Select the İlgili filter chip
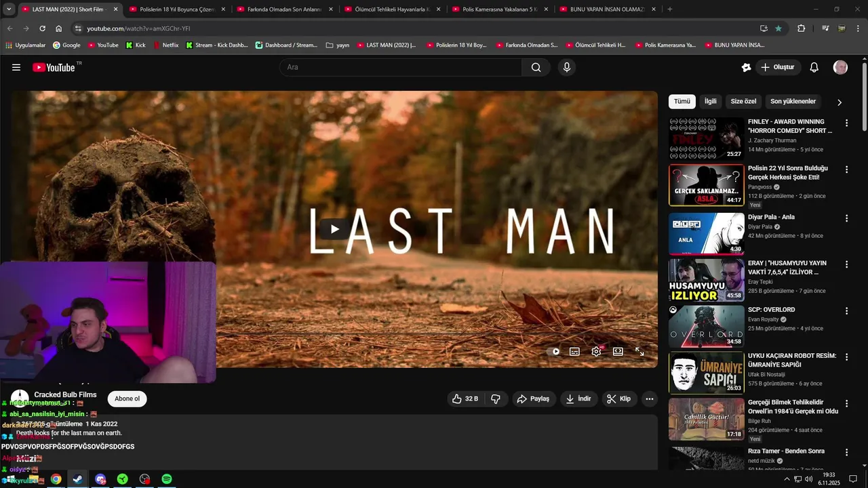Screen dimensions: 868x488 coord(710,101)
